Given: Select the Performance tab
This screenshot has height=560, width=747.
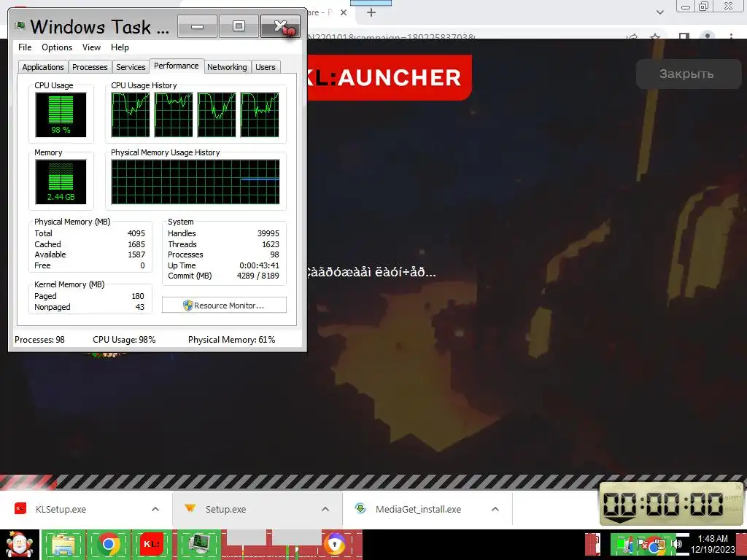Looking at the screenshot, I should 177,66.
